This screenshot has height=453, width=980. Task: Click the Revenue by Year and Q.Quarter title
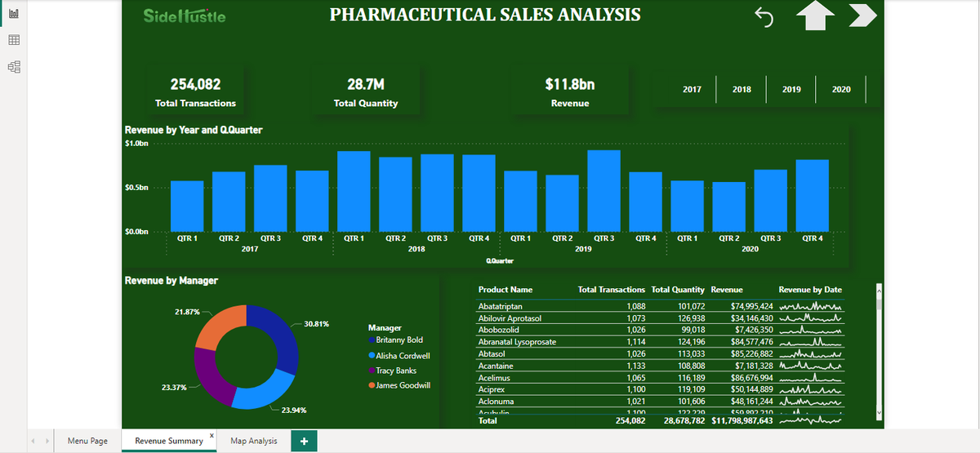tap(194, 130)
